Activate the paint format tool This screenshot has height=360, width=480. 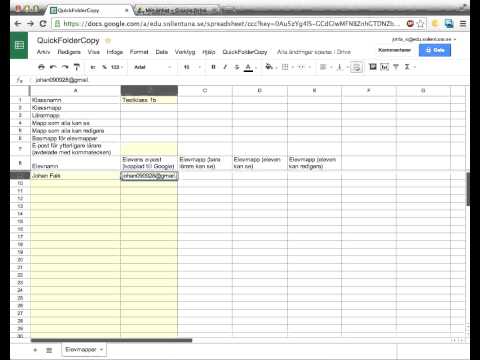click(77, 67)
